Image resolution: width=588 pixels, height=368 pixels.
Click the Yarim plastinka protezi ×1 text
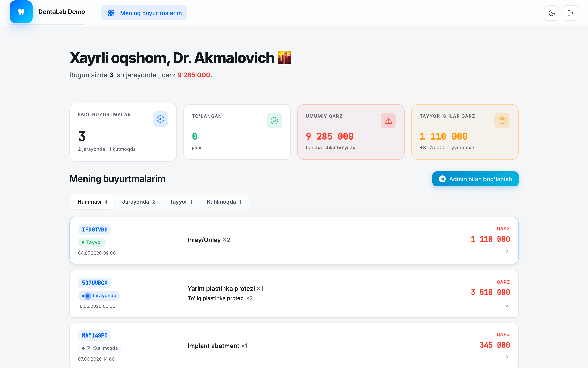click(225, 289)
